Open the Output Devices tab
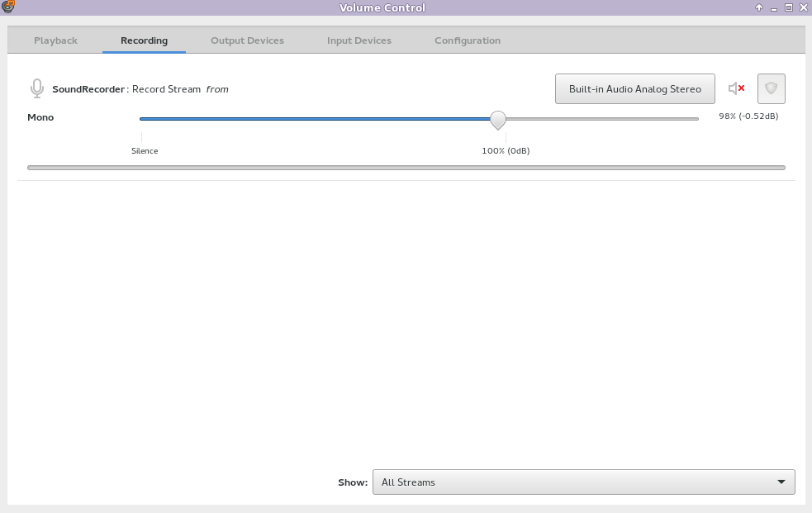812x513 pixels. pos(247,40)
